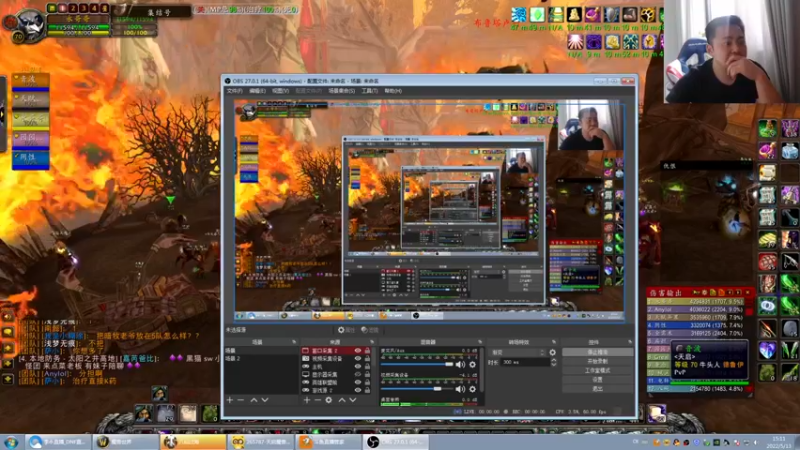The width and height of the screenshot is (800, 450).
Task: Remove the selected scene with the minus icon
Action: 241,400
